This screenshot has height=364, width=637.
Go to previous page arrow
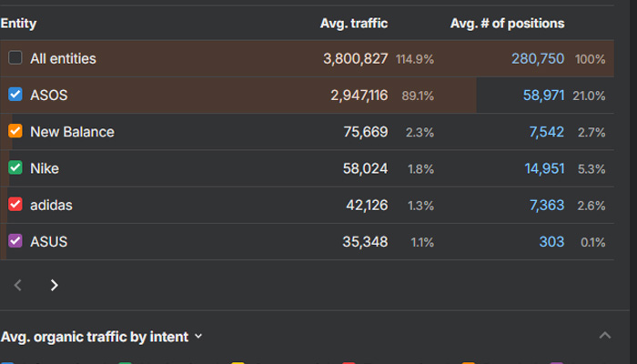(17, 285)
